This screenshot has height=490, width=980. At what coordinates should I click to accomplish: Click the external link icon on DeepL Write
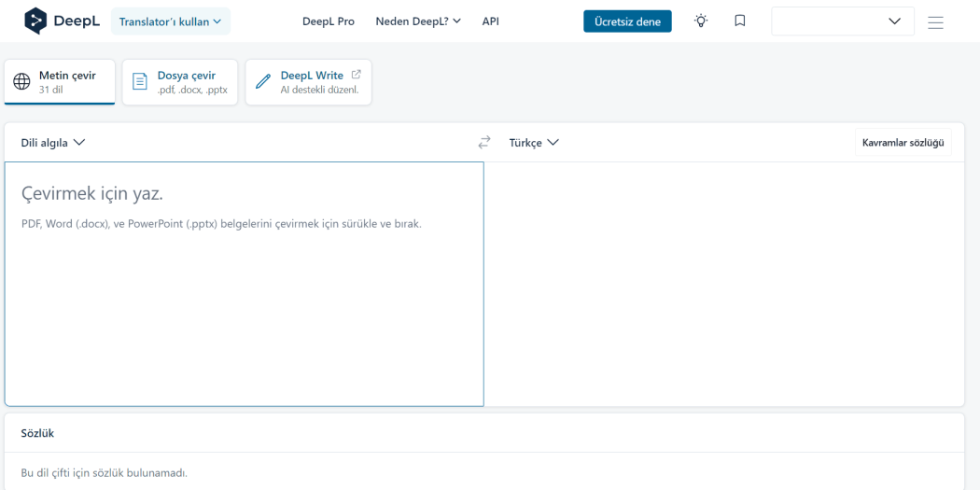(356, 75)
